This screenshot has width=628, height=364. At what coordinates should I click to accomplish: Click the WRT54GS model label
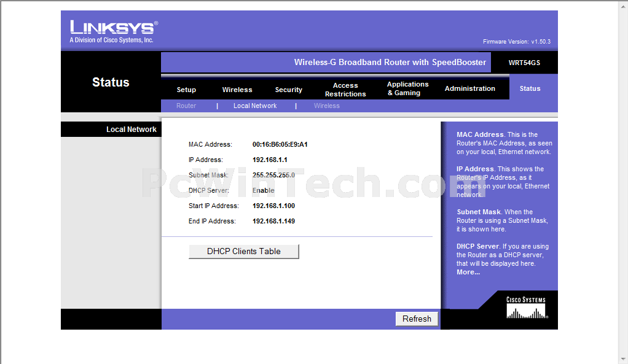(x=524, y=63)
